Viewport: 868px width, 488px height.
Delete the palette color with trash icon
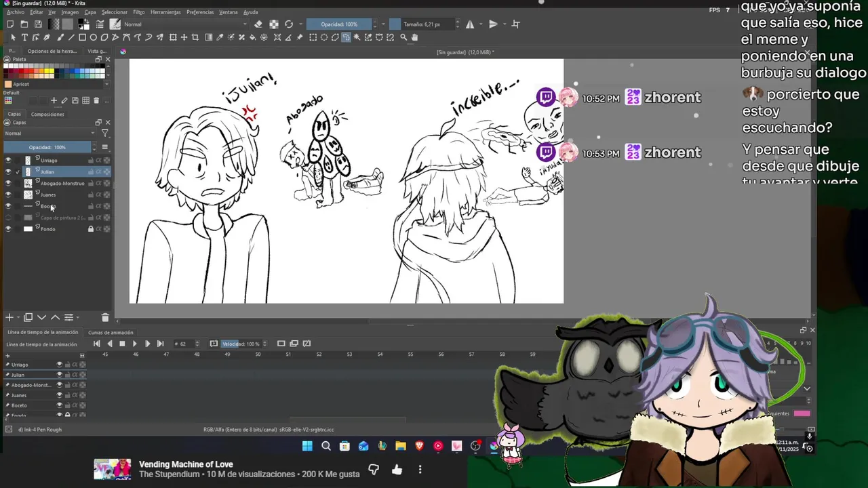coord(96,100)
